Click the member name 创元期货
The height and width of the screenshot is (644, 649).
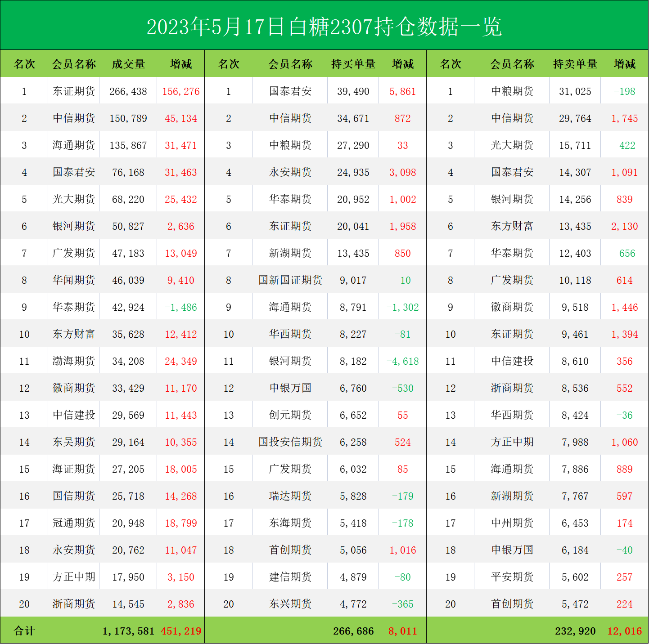coord(290,415)
